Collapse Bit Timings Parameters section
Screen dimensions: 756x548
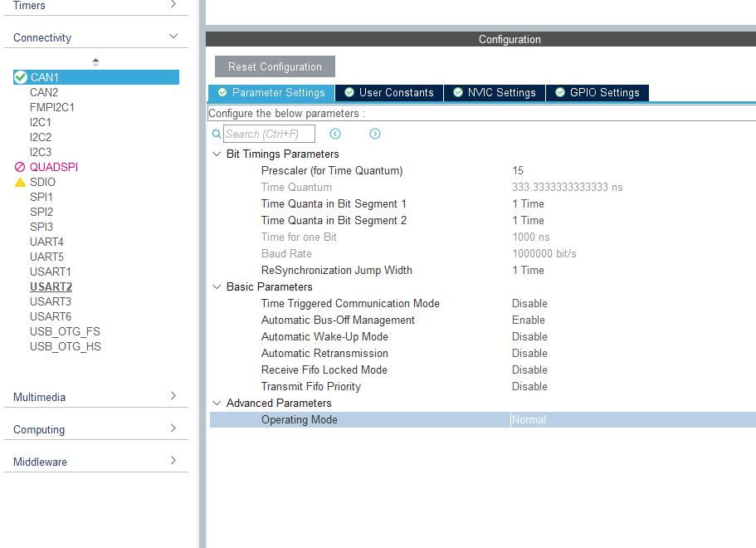(x=217, y=154)
